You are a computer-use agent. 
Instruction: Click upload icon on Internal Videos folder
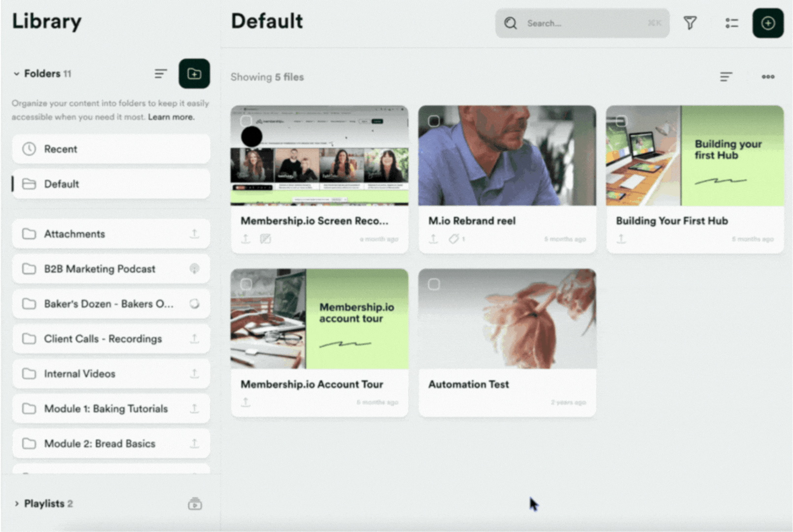[195, 373]
